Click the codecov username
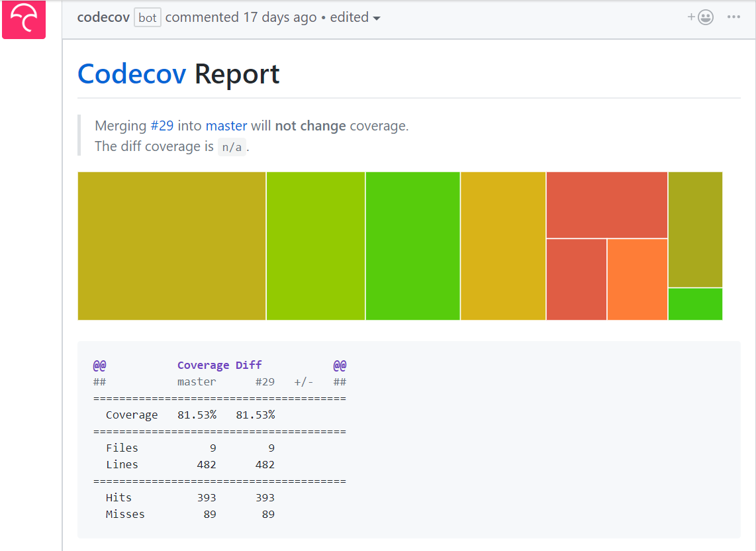Image resolution: width=756 pixels, height=551 pixels. (103, 17)
